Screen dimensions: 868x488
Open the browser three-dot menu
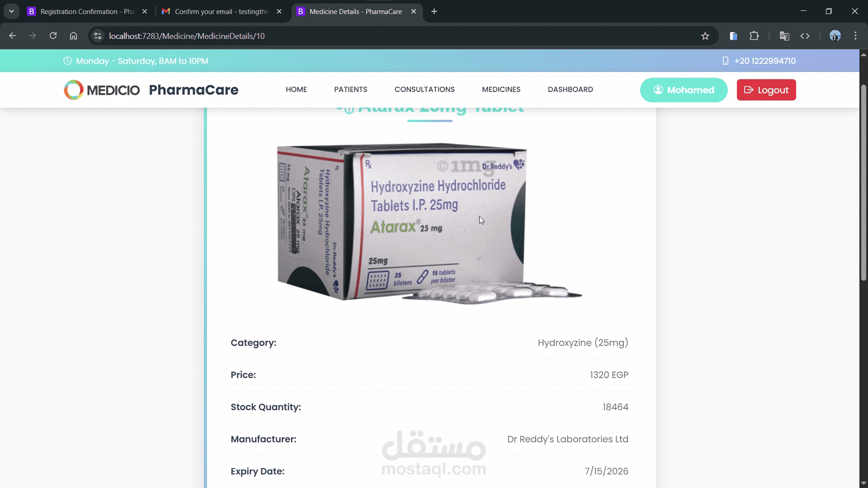855,36
